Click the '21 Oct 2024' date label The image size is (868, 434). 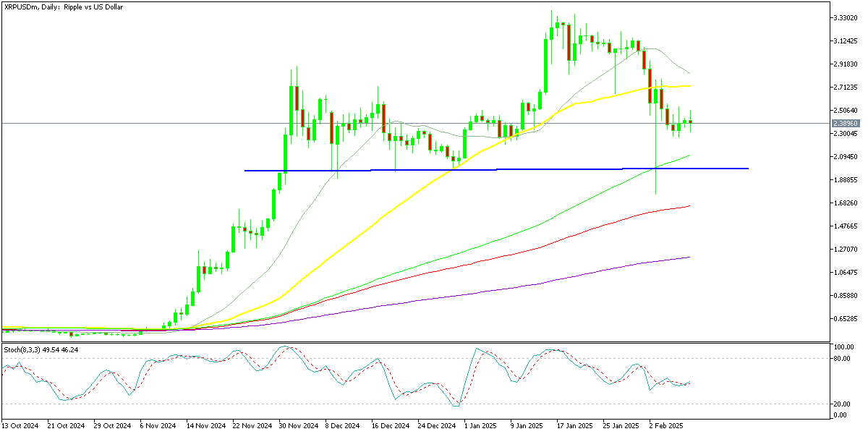67,427
